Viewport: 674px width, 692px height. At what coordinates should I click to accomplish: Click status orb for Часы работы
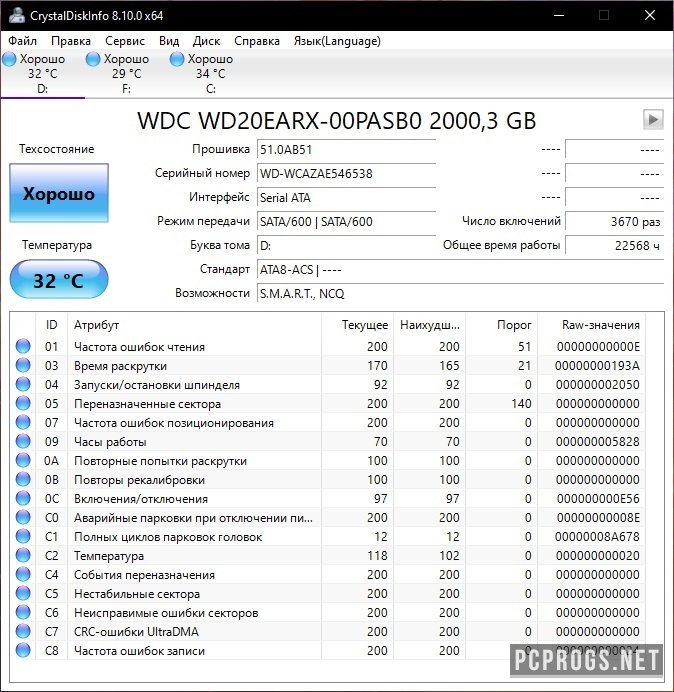[x=23, y=441]
